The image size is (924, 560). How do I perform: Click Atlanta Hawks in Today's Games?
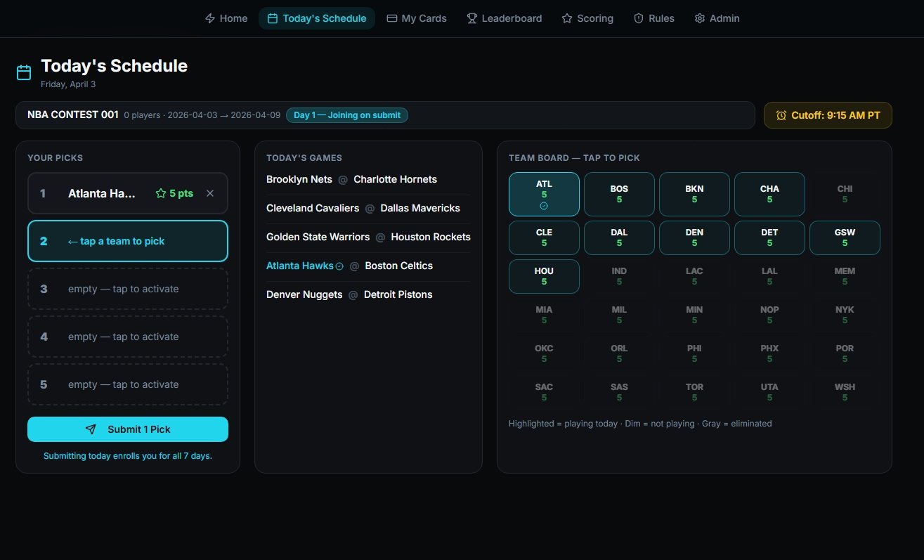[300, 266]
